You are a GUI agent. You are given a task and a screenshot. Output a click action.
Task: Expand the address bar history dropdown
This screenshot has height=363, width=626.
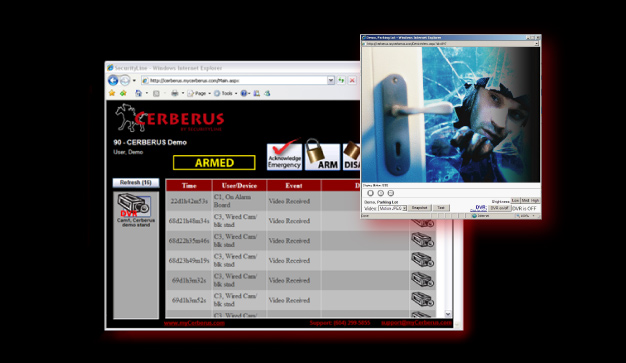[331, 81]
